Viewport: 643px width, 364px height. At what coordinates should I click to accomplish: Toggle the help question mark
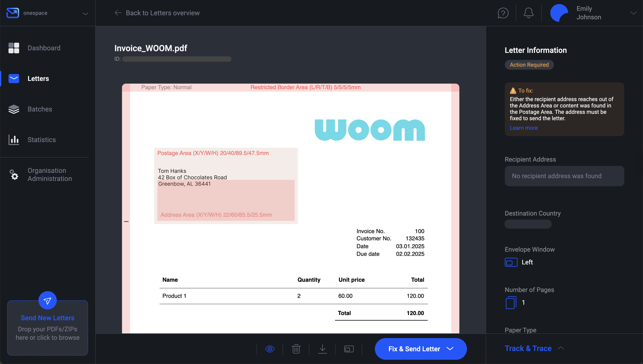pyautogui.click(x=503, y=13)
